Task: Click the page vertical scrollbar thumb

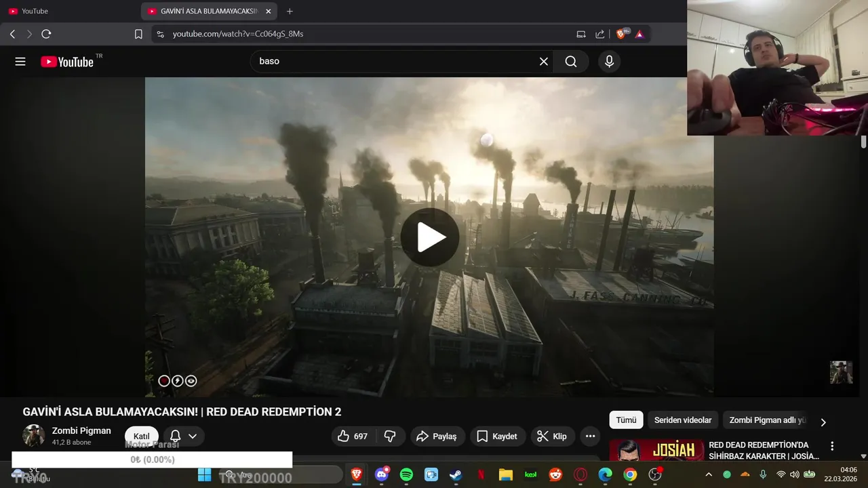Action: (864, 142)
